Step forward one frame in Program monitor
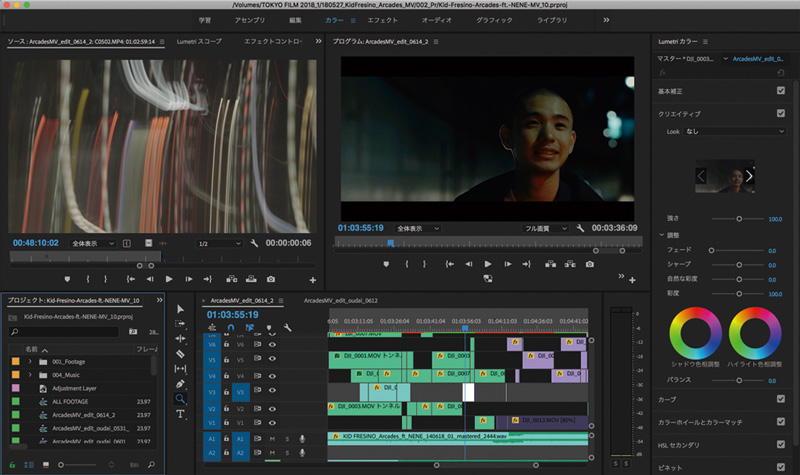 (508, 264)
